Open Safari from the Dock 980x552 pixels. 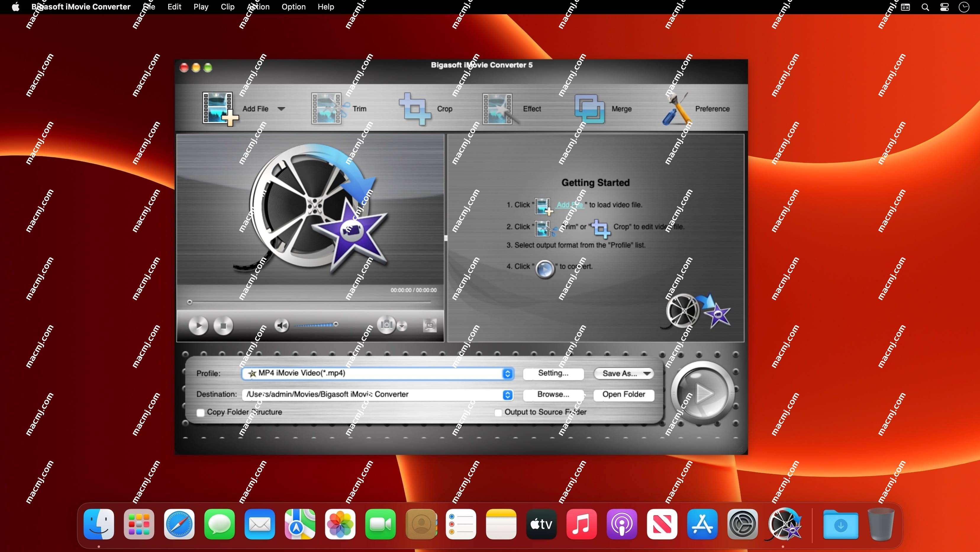179,524
